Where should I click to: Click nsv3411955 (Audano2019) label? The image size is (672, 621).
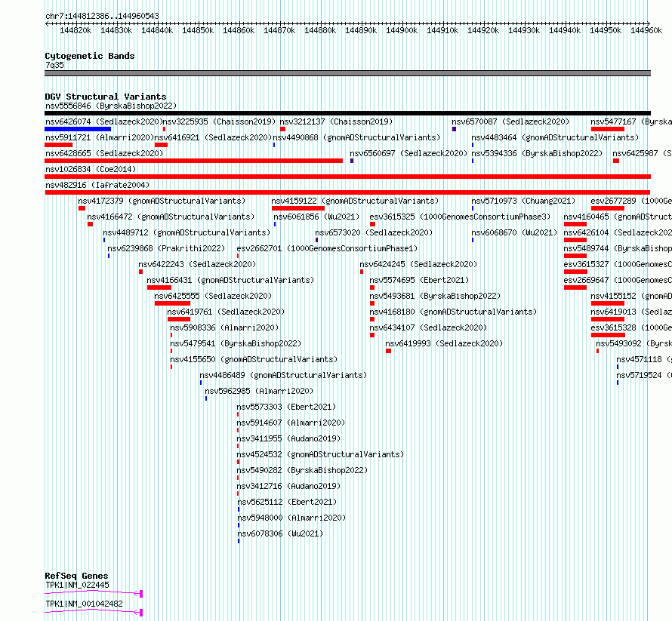coord(288,438)
